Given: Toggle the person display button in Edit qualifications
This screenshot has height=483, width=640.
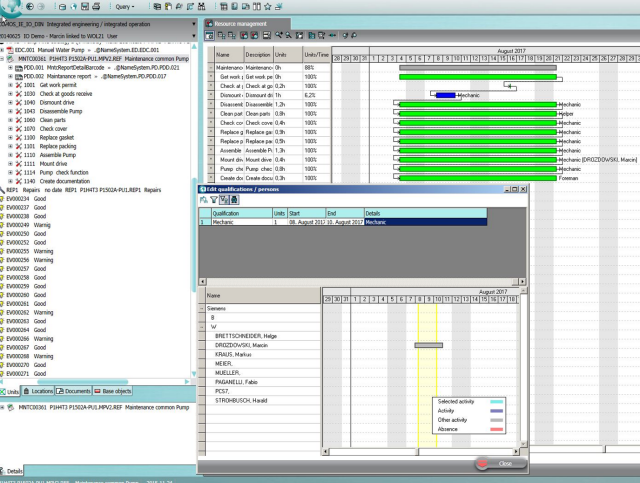Looking at the screenshot, I should click(x=234, y=200).
